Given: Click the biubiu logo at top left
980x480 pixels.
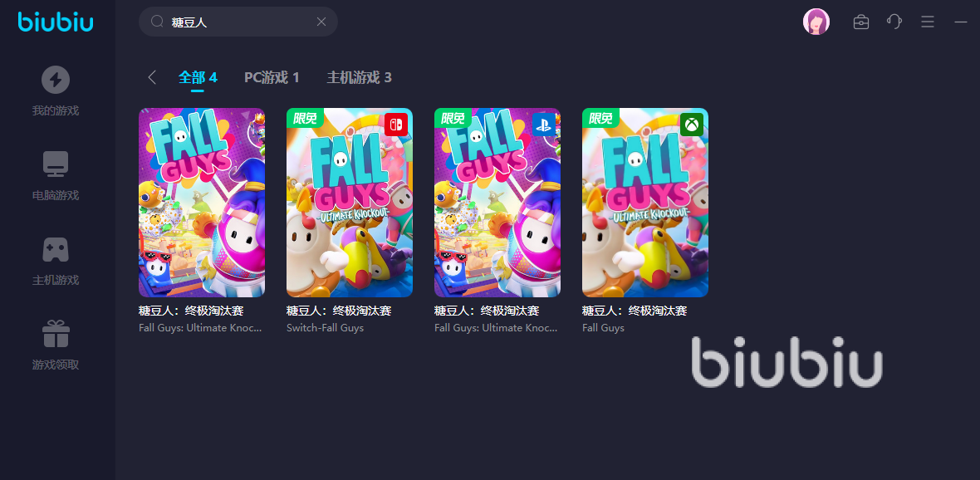Looking at the screenshot, I should pos(56,22).
